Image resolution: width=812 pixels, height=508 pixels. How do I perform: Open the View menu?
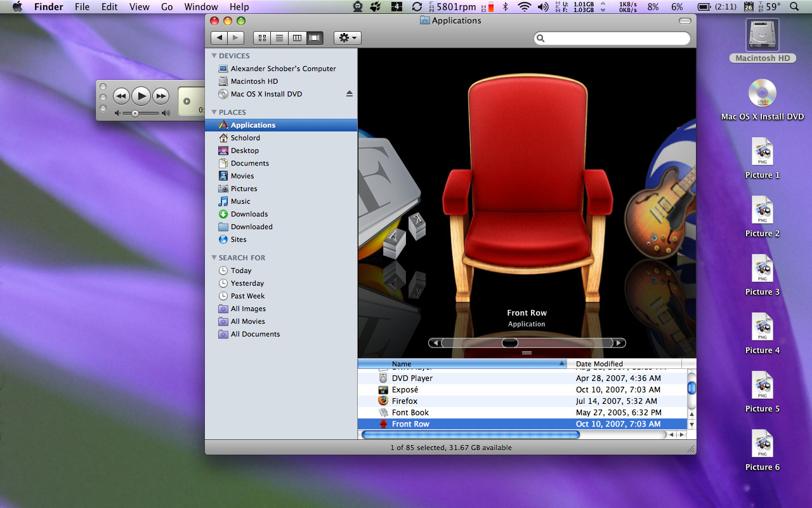pos(139,7)
